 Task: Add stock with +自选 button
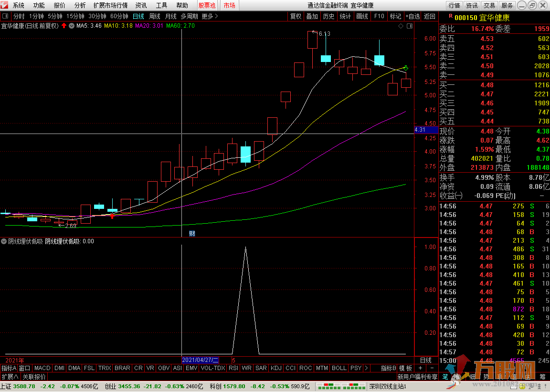413,17
